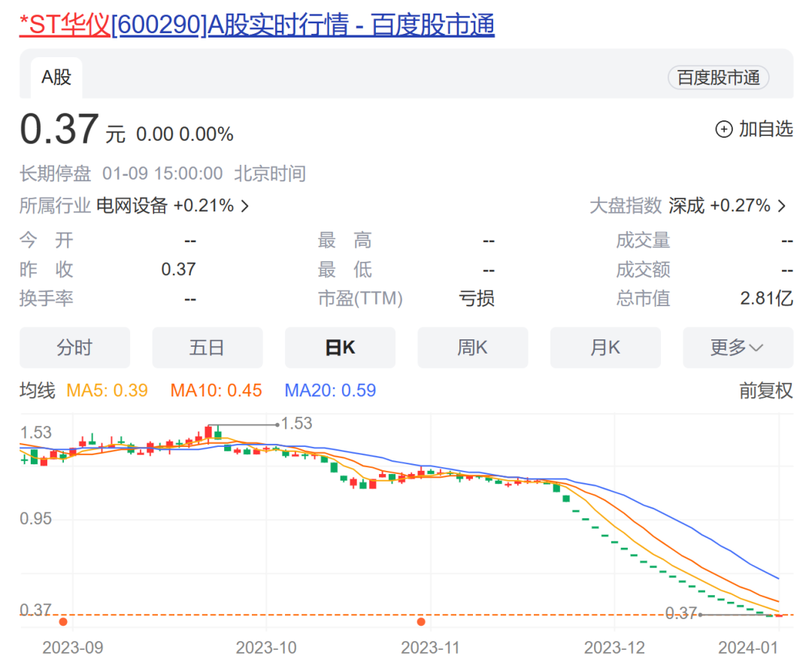Click the 2023-10 date axis label
The image size is (812, 659).
click(266, 647)
